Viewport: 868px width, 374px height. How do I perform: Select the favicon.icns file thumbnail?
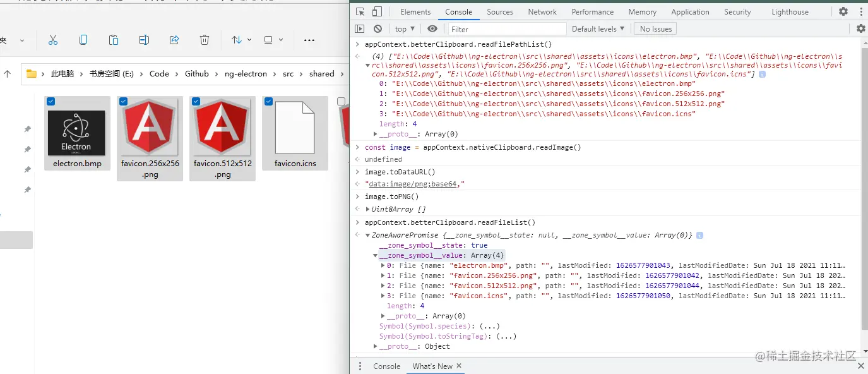point(295,128)
